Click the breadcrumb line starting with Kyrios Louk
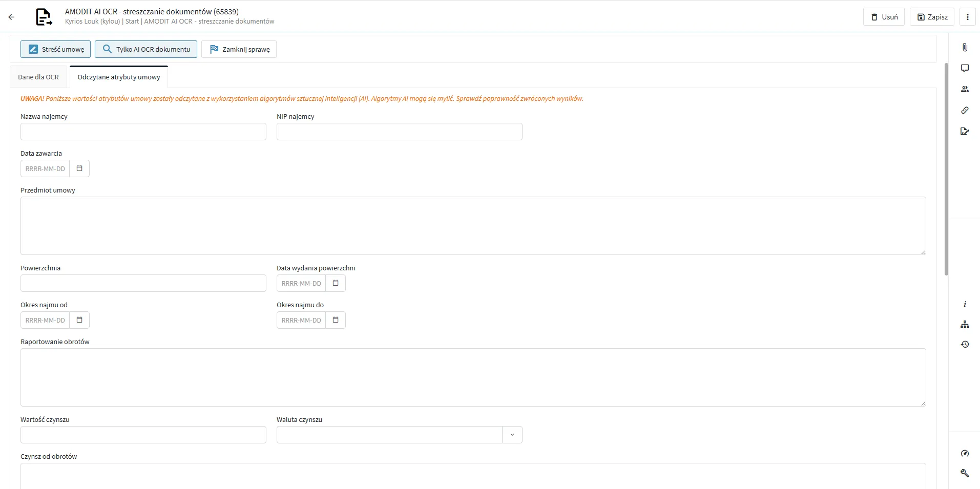Screen dimensions: 980x489 point(170,22)
